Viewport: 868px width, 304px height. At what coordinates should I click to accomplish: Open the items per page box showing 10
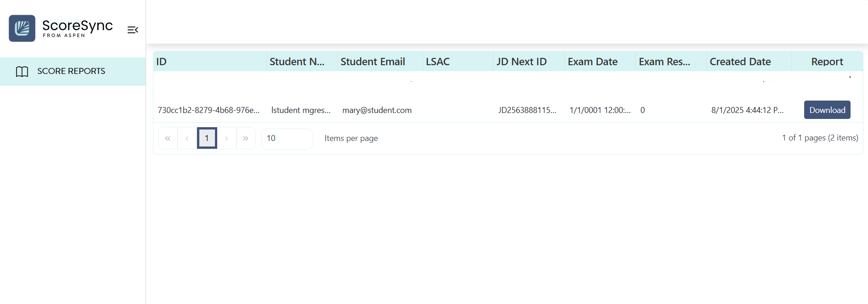point(287,138)
